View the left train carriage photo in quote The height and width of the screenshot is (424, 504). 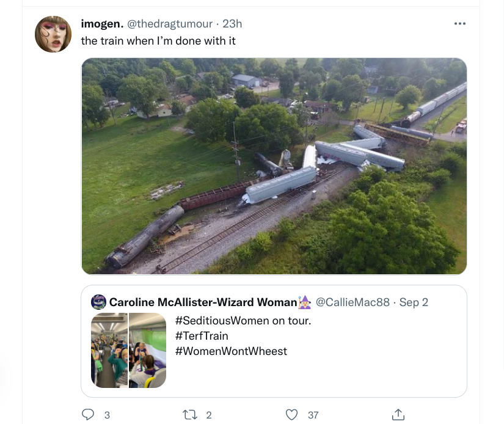(109, 350)
